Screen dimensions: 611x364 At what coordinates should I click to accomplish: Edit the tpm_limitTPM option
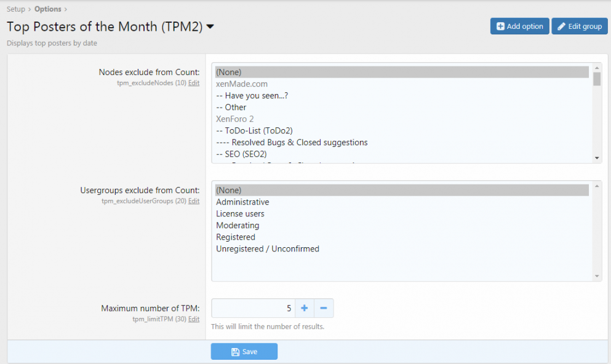click(x=194, y=319)
